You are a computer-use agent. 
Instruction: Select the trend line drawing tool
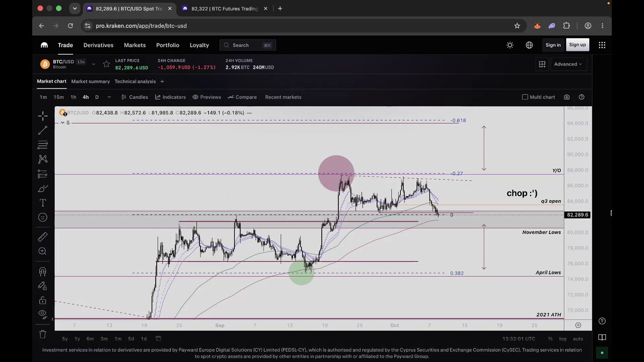coord(42,130)
